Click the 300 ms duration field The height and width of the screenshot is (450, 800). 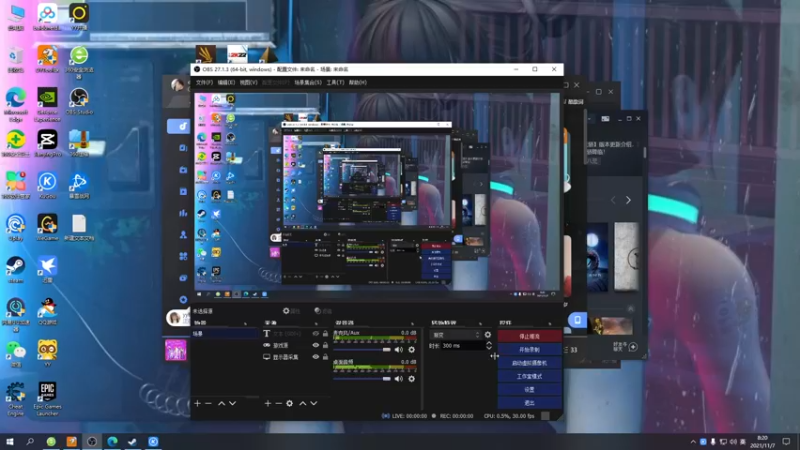[463, 345]
